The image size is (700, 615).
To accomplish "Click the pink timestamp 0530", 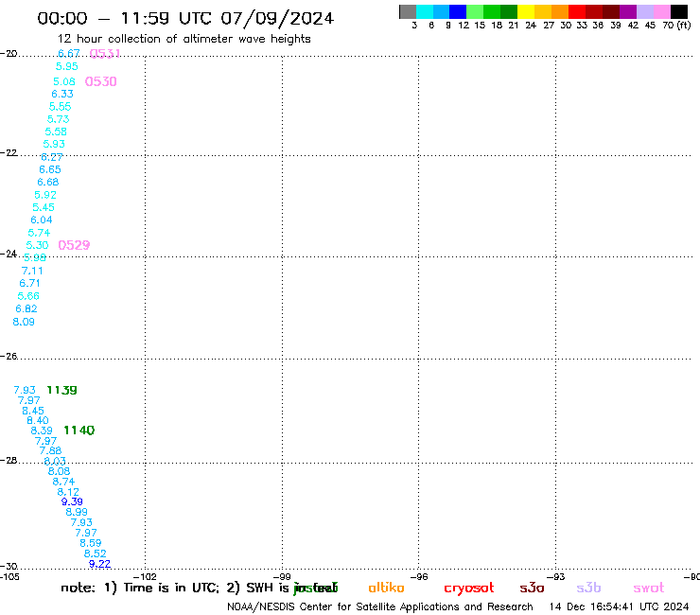I will [x=101, y=81].
